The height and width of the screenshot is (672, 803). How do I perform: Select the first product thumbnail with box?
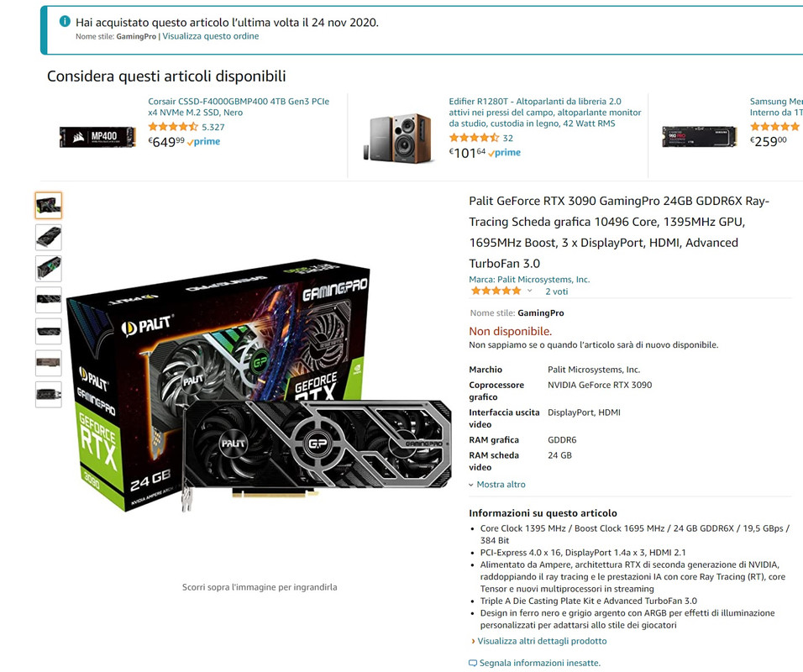(49, 206)
